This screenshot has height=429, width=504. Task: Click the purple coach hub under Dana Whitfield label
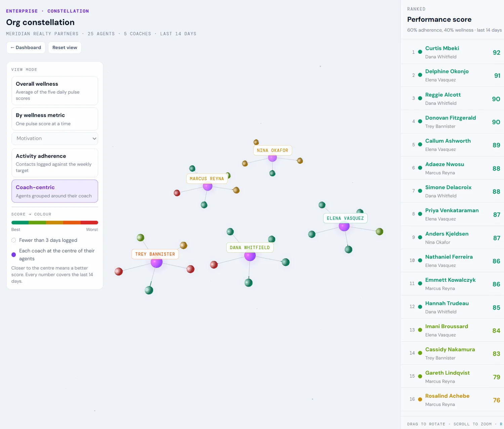250,256
